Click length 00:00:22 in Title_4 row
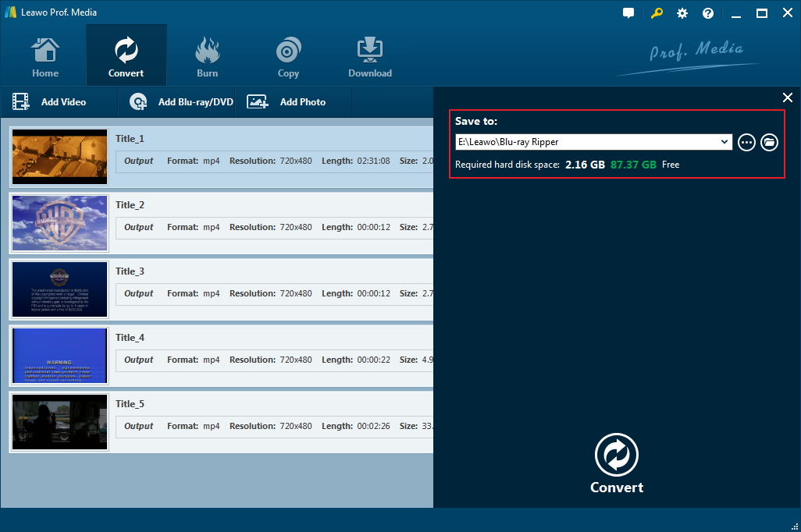This screenshot has height=532, width=801. tap(373, 360)
